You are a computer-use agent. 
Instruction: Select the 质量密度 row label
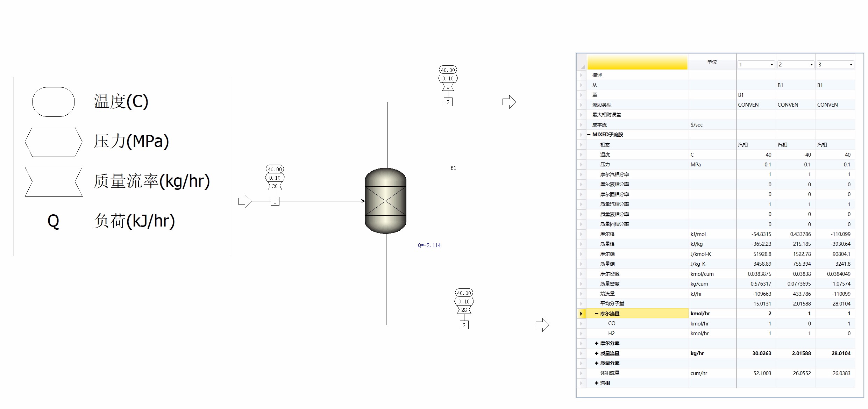[x=610, y=284]
